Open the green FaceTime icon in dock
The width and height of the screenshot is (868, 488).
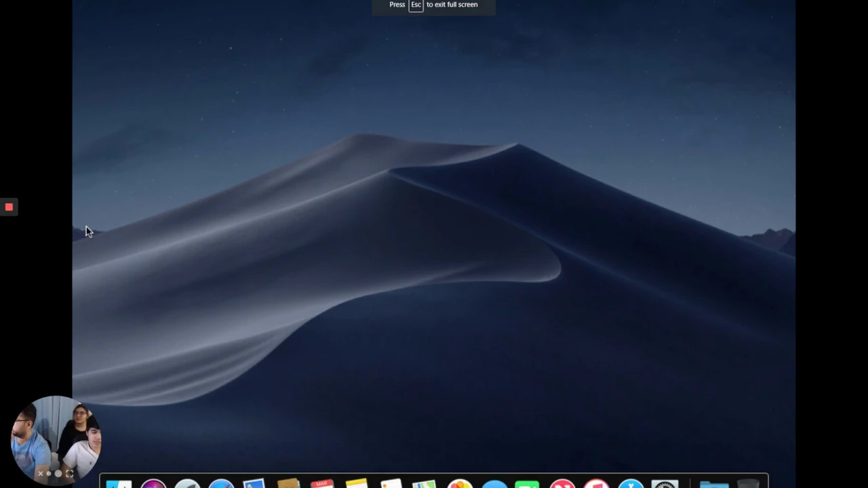528,484
